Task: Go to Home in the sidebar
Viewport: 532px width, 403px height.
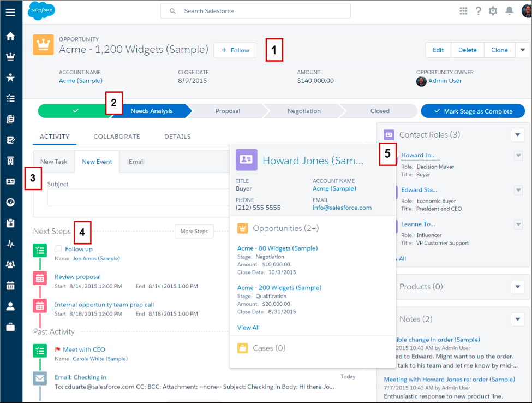Action: pyautogui.click(x=10, y=36)
